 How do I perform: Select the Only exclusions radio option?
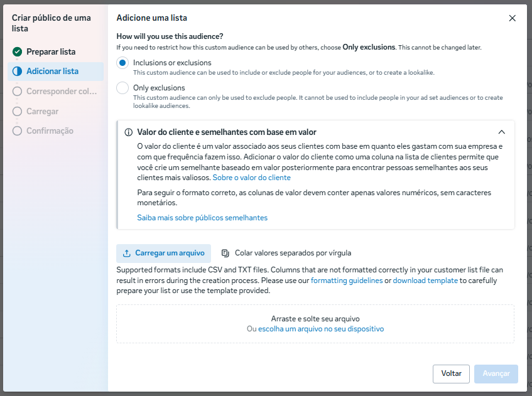tap(122, 88)
